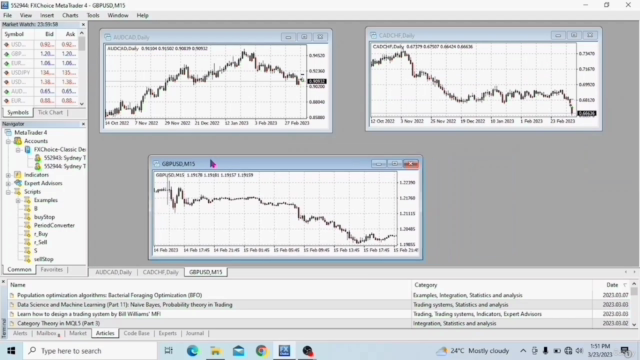Screen dimensions: 640x360
Task: Switch to the CADCHF,Daily chart tab
Action: coord(160,272)
